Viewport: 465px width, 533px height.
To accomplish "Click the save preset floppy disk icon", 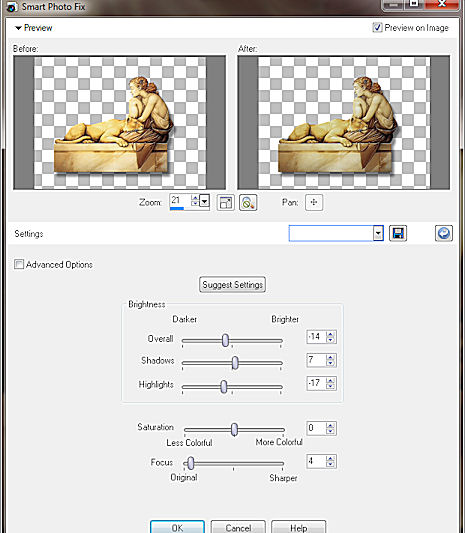I will point(397,234).
